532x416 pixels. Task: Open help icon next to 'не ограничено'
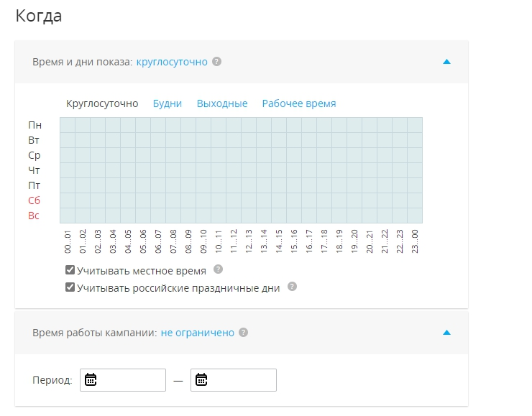click(x=243, y=332)
